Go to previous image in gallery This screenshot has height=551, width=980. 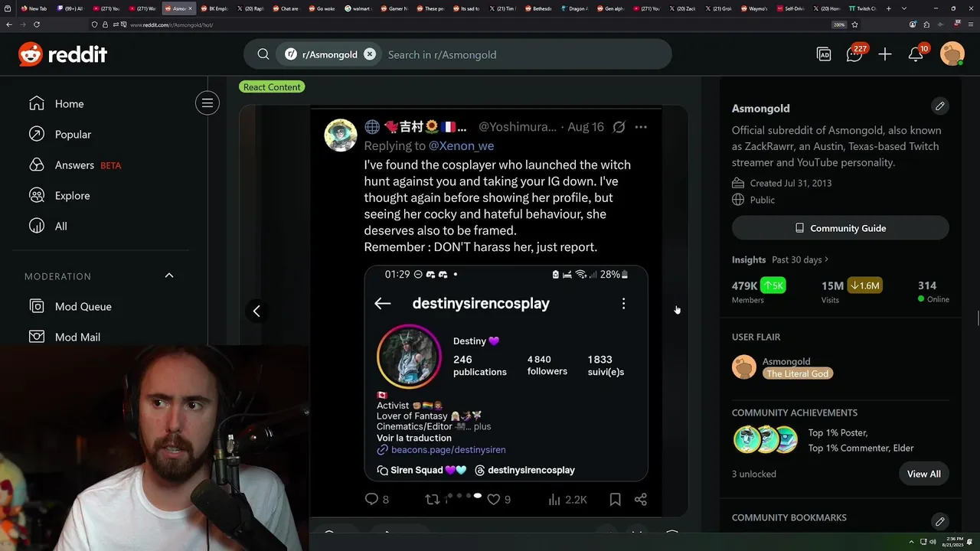[256, 311]
